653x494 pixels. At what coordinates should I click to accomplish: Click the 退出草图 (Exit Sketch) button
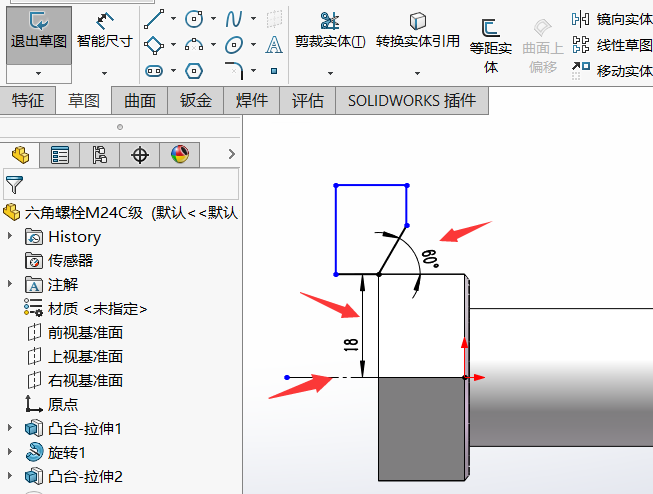39,35
